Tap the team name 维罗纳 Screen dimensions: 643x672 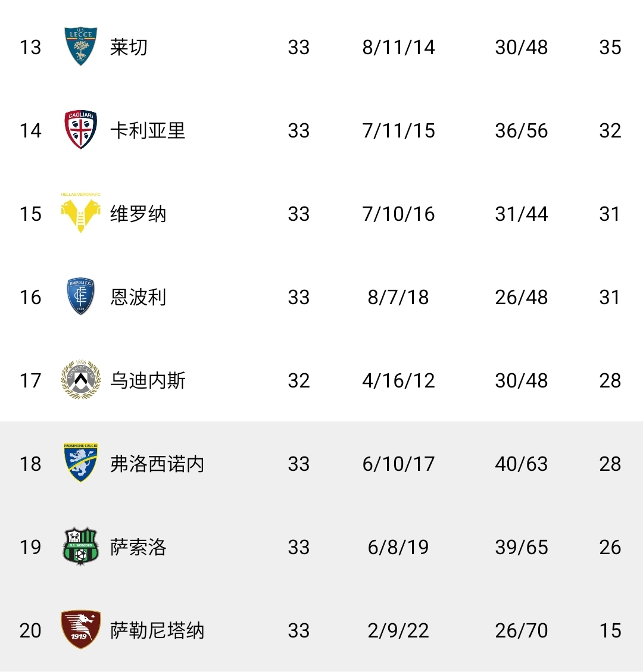[138, 214]
